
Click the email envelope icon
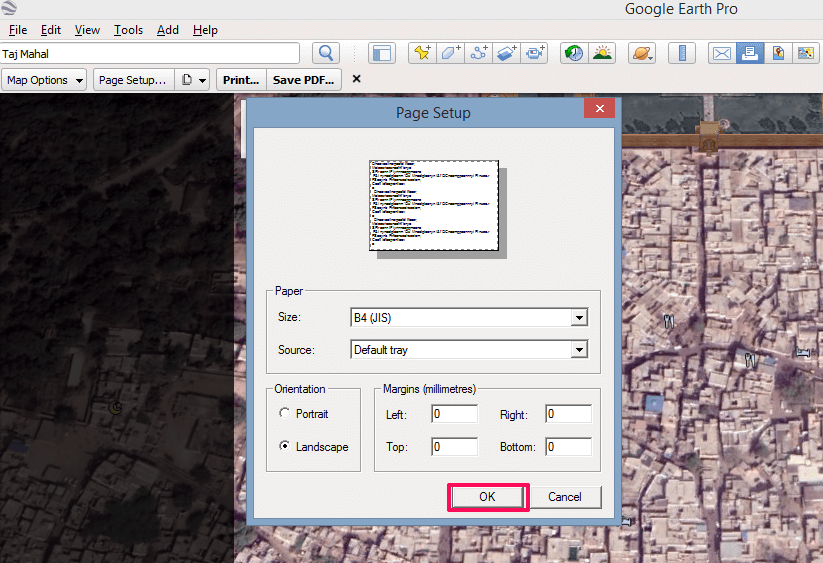tap(721, 53)
